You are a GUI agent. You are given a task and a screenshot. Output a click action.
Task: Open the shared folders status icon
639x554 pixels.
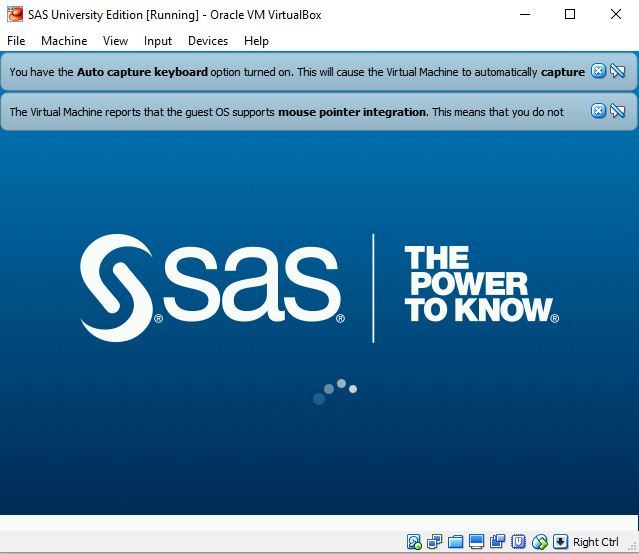pyautogui.click(x=456, y=542)
